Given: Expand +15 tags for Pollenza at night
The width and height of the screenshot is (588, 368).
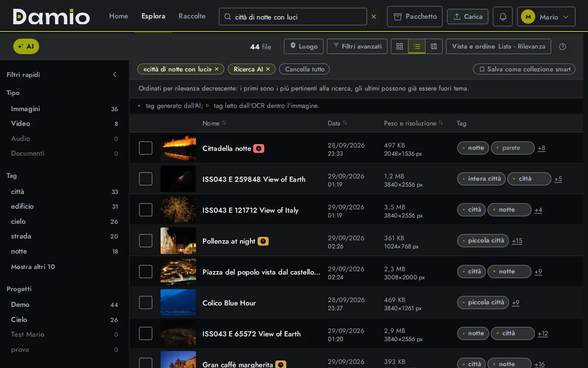Looking at the screenshot, I should point(517,241).
